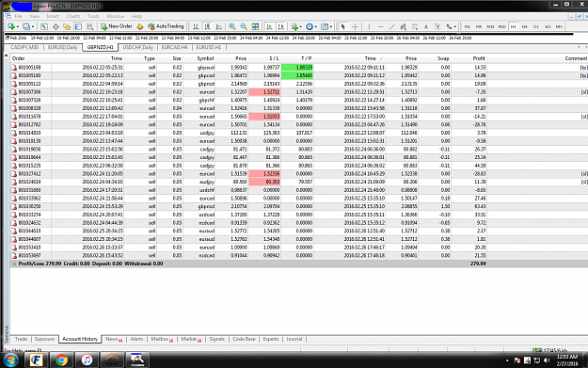The image size is (588, 368).
Task: Open the Tools menu
Action: click(x=93, y=16)
